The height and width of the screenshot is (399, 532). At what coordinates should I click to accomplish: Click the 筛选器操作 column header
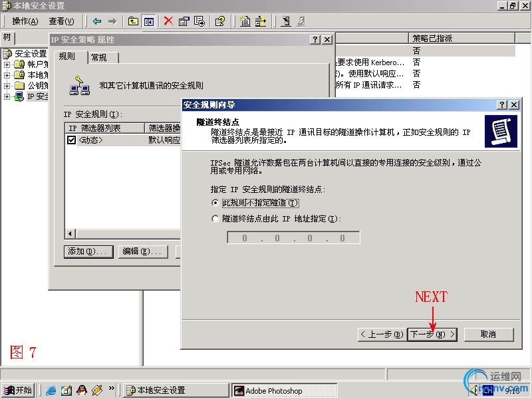click(163, 128)
